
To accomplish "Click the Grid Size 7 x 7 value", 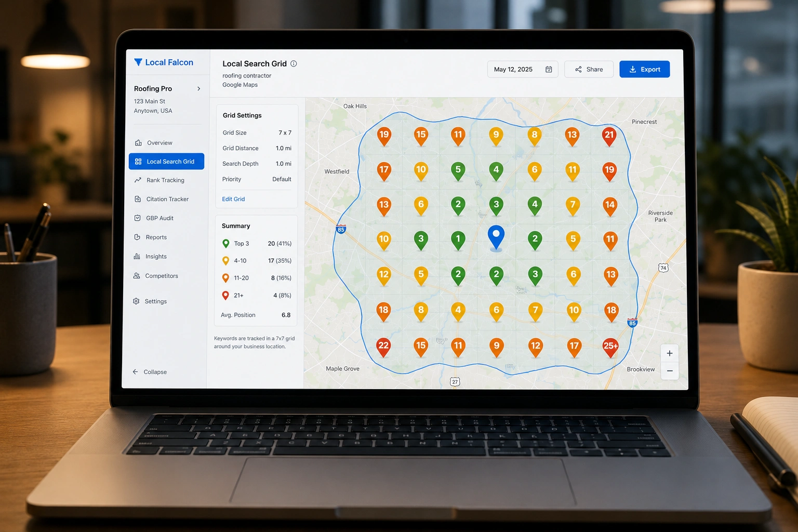I will (285, 133).
